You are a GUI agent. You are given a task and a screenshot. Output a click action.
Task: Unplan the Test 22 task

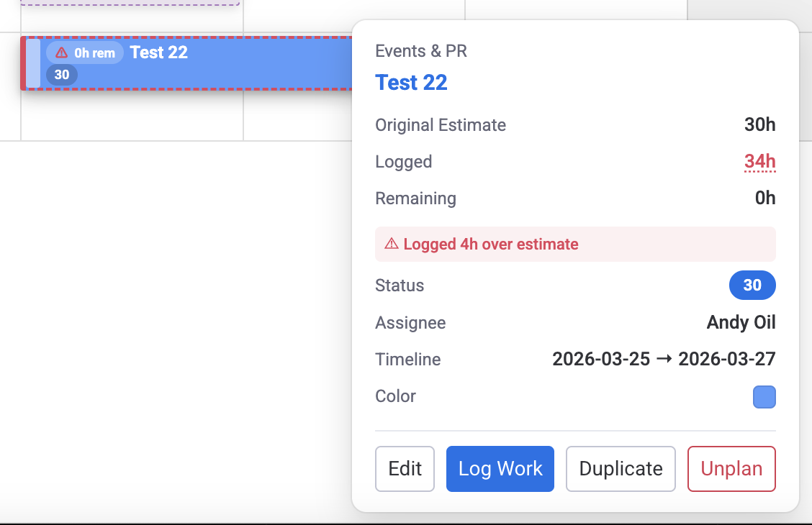click(731, 468)
